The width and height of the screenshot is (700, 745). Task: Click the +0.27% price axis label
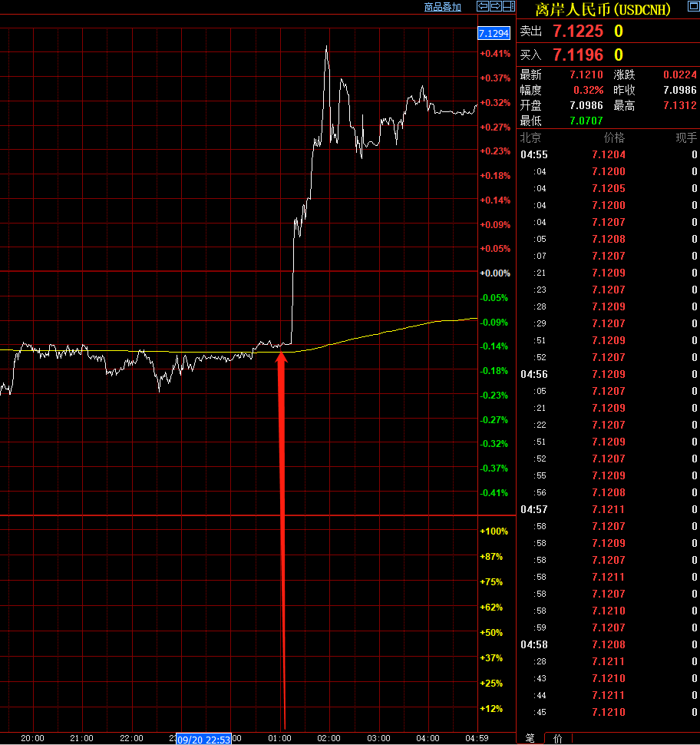[x=495, y=127]
